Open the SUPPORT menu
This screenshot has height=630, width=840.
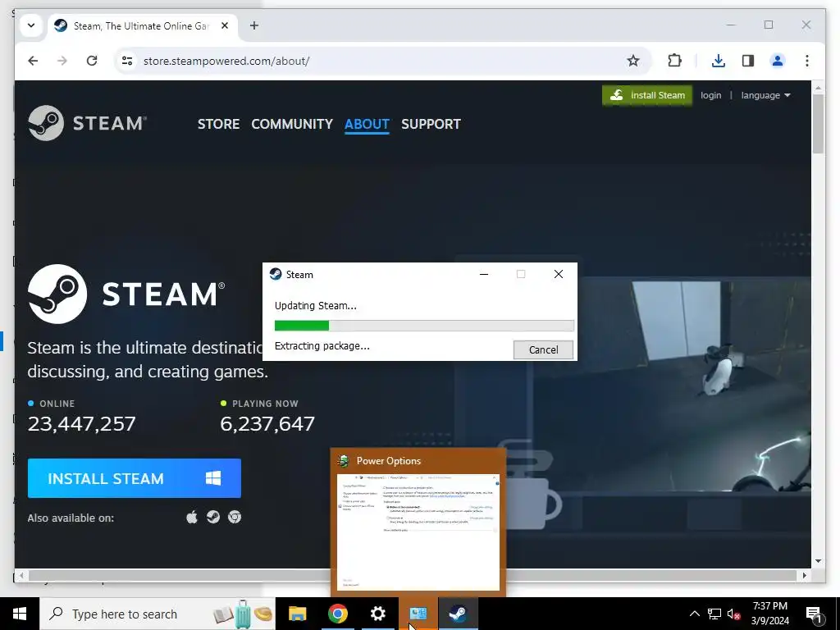[431, 124]
